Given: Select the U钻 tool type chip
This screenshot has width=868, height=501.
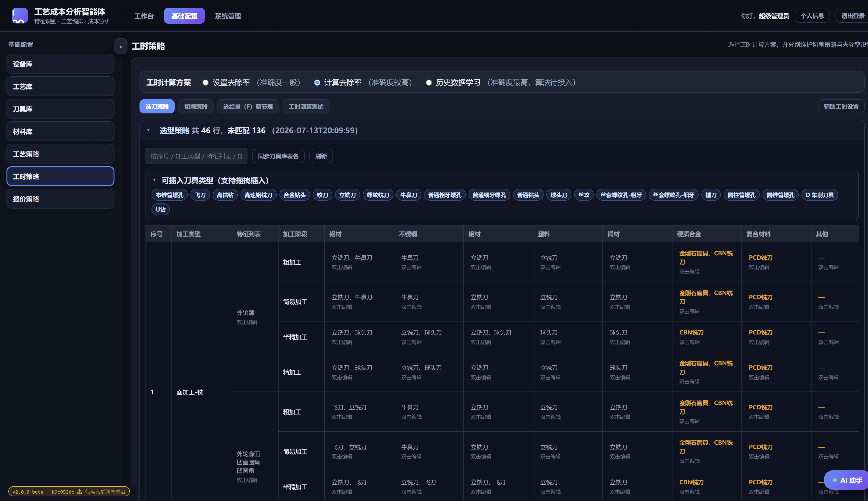Looking at the screenshot, I should pyautogui.click(x=161, y=209).
